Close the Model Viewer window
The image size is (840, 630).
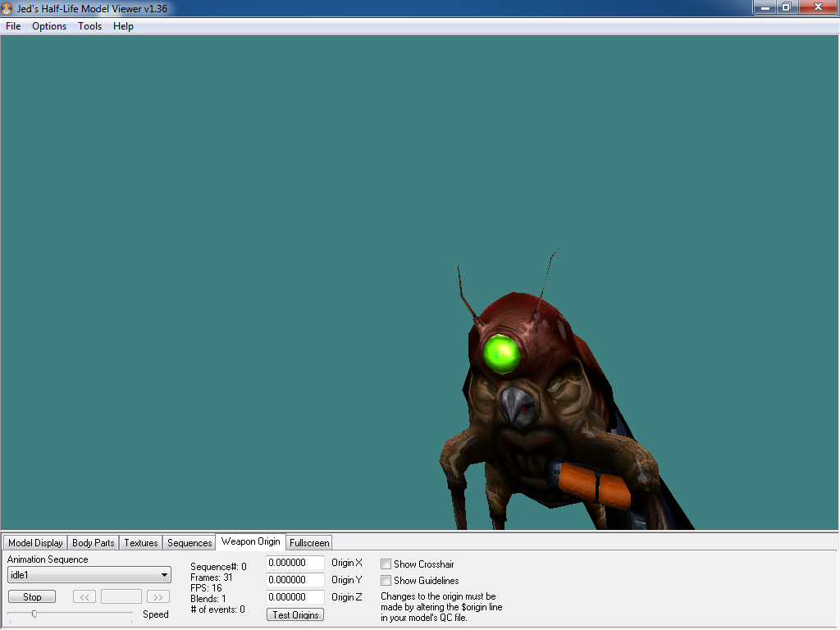818,7
